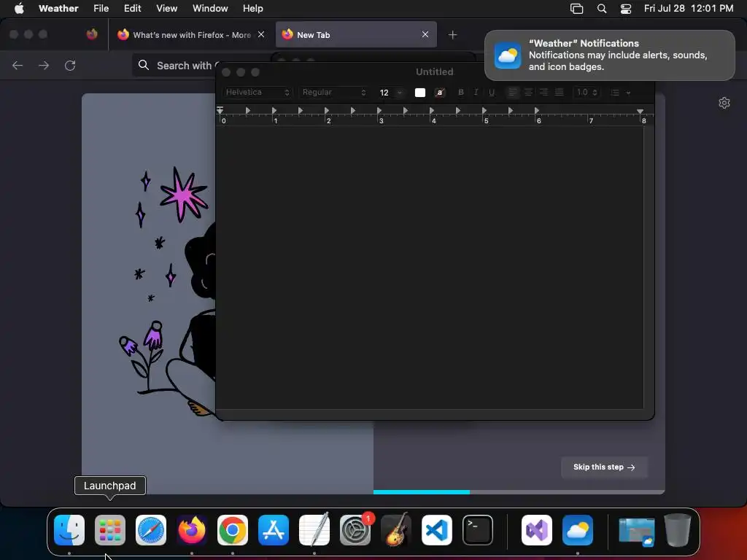Launch GarageBand from the dock
Viewport: 747px width, 560px height.
[396, 530]
